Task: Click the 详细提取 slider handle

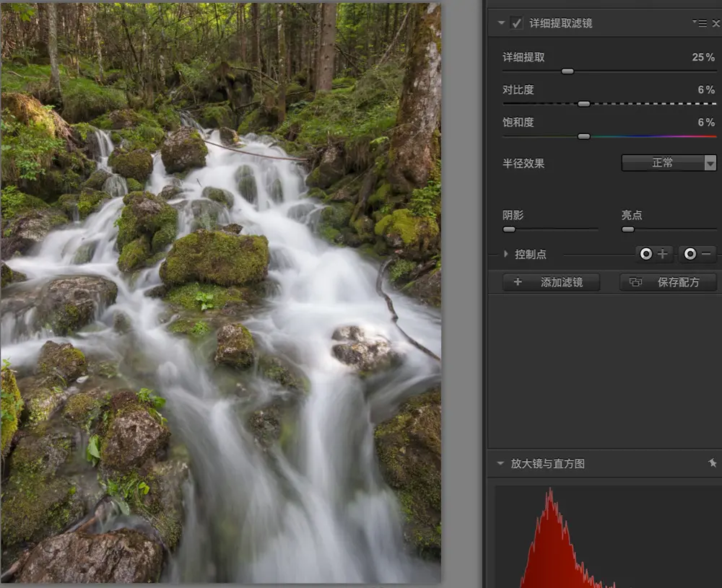Action: (x=567, y=71)
